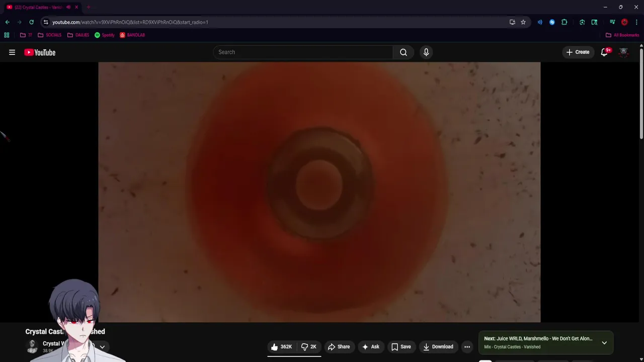The width and height of the screenshot is (644, 362).
Task: Open the ?? bookmarks folder
Action: (26, 35)
